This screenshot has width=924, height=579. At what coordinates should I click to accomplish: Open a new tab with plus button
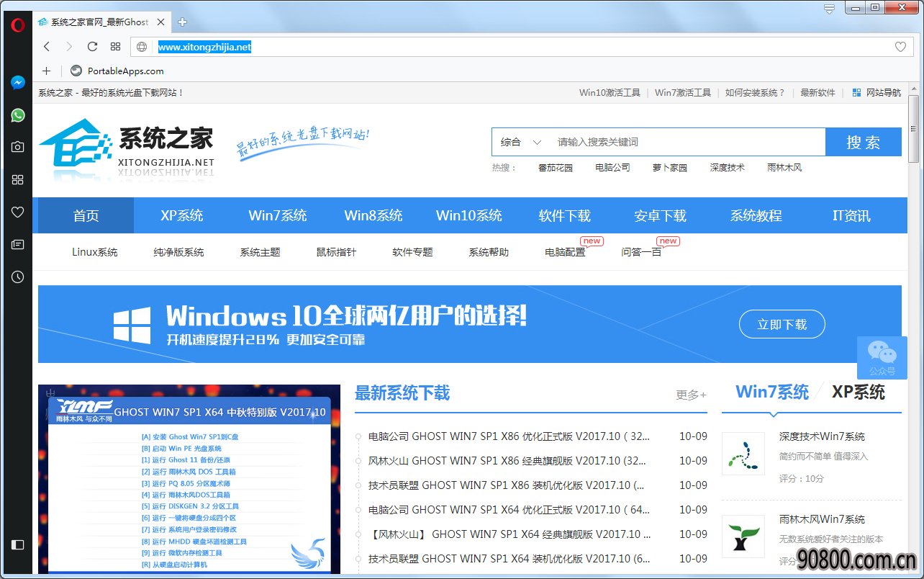(x=183, y=22)
